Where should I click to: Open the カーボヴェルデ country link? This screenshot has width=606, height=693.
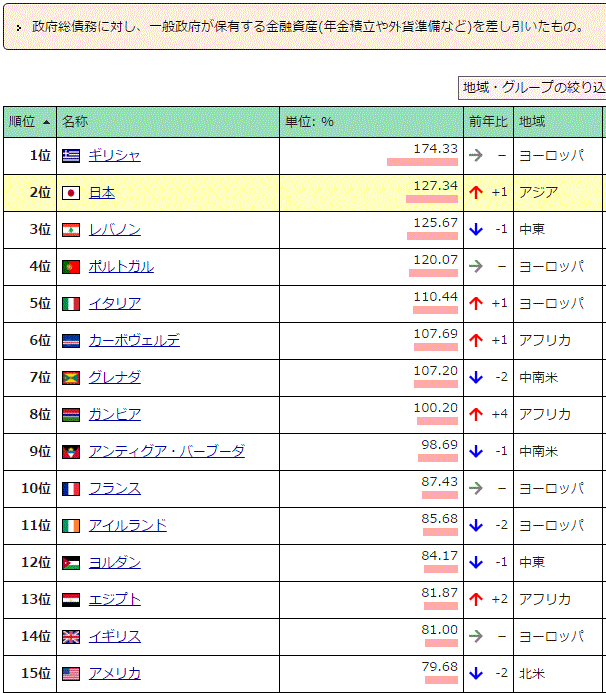click(134, 341)
